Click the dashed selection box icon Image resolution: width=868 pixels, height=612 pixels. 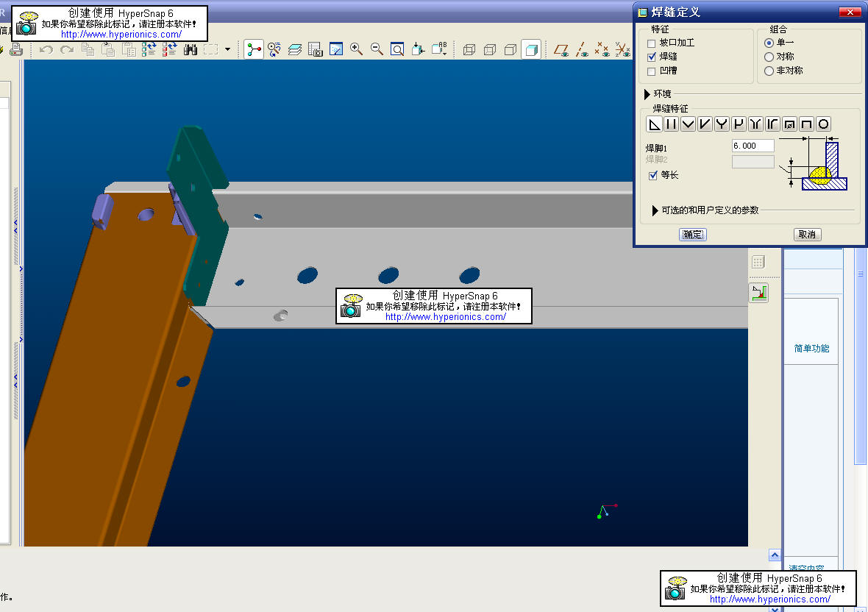[x=210, y=50]
